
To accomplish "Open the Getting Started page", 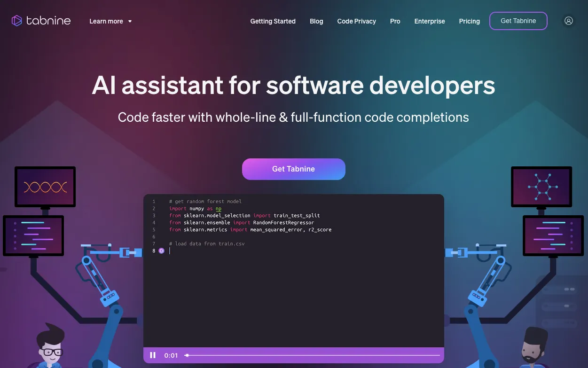I will click(x=273, y=21).
